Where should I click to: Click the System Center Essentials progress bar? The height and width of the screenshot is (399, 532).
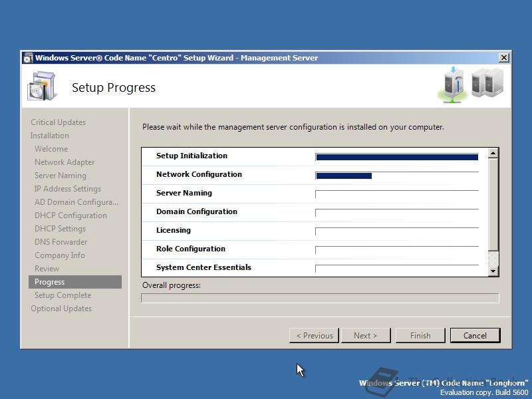[x=397, y=269]
